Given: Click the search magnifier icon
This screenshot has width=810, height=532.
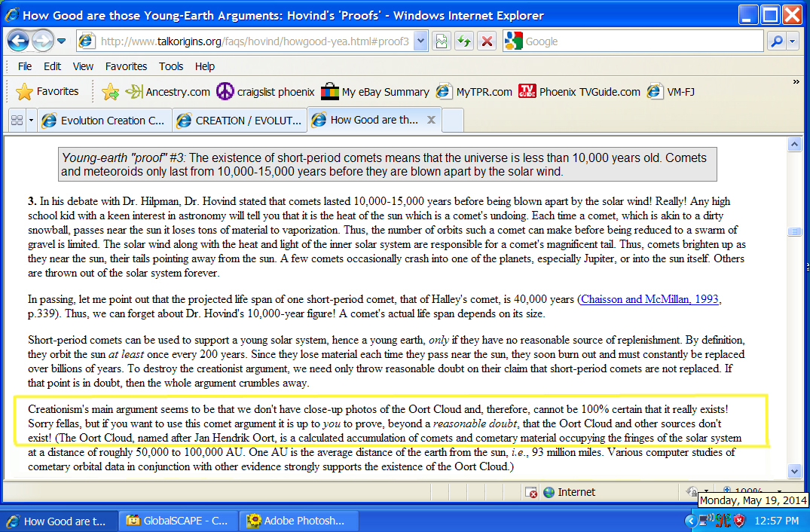Looking at the screenshot, I should point(776,41).
